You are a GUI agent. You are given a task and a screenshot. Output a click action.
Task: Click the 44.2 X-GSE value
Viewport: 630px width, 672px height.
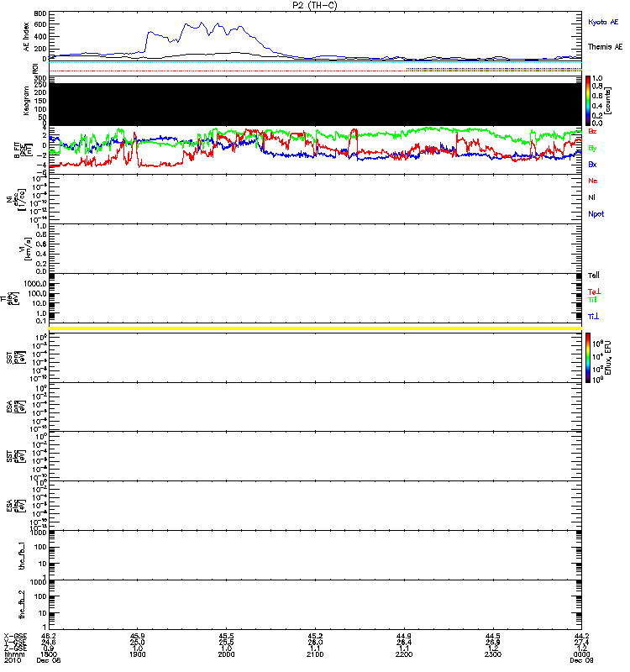(x=581, y=637)
